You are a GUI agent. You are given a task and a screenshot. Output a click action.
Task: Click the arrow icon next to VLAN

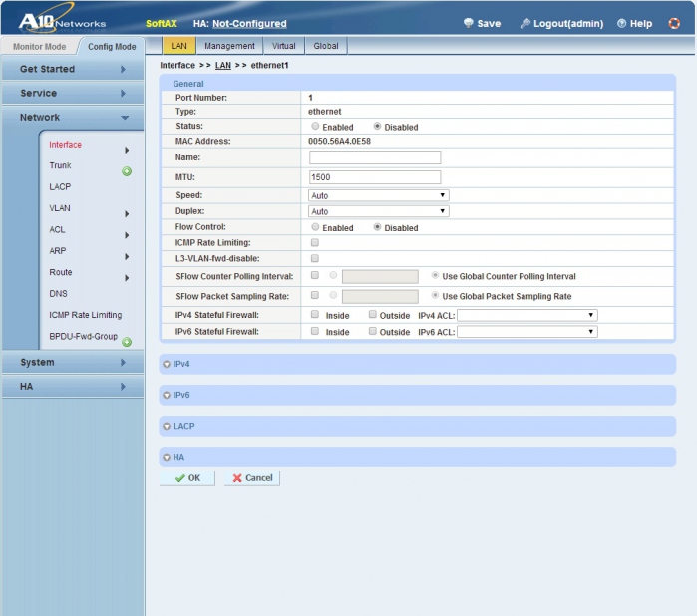[x=127, y=214]
